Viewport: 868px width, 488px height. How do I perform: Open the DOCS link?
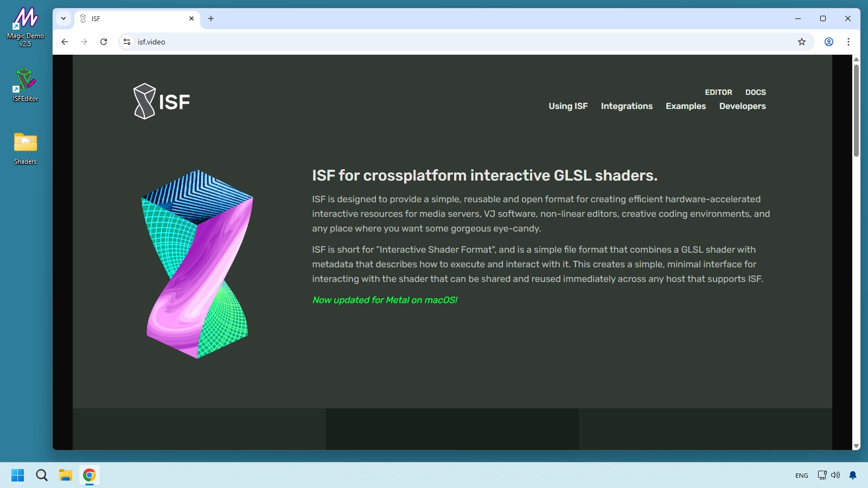756,92
